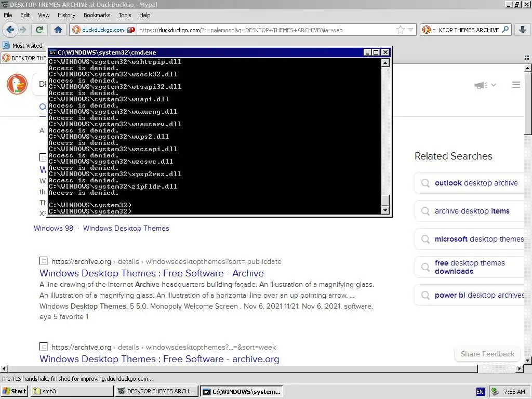Click the cmd.exe title bar icon

pos(52,52)
